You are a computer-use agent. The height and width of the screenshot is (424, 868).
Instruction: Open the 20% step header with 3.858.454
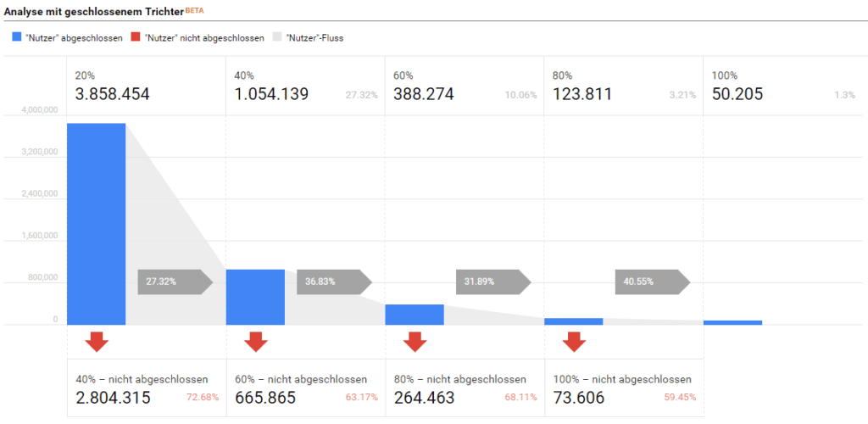146,86
